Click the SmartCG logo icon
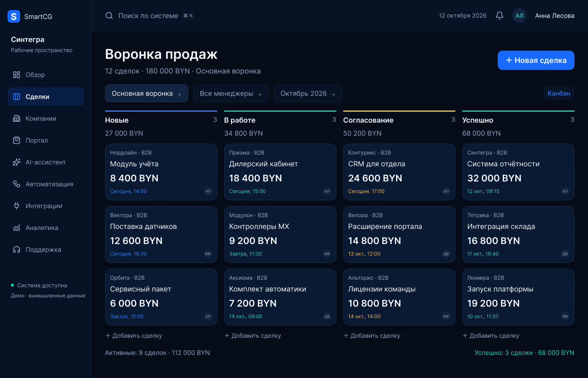This screenshot has width=588, height=378. 14,16
